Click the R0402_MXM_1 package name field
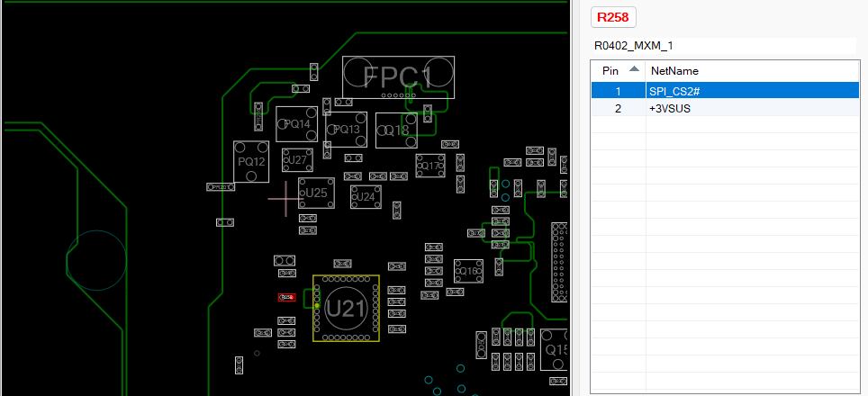 click(724, 46)
